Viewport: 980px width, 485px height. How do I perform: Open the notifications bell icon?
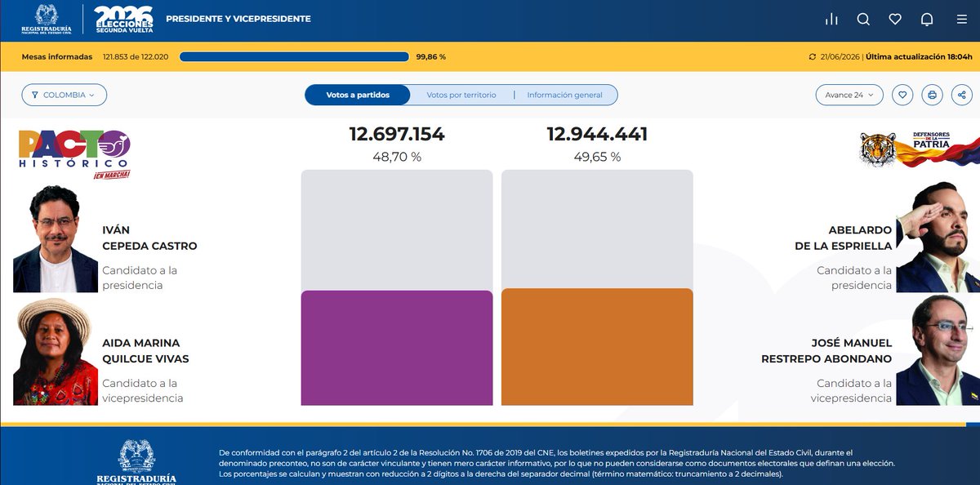coord(927,19)
